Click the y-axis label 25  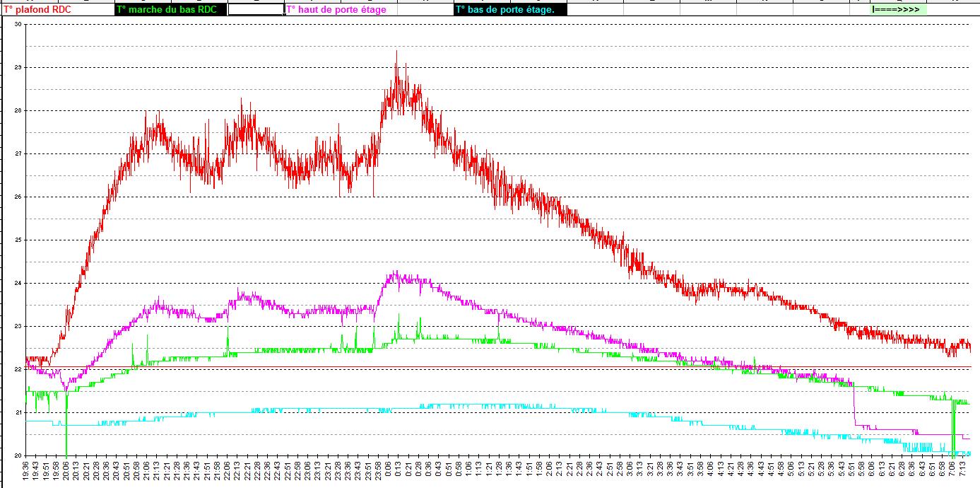[x=18, y=240]
